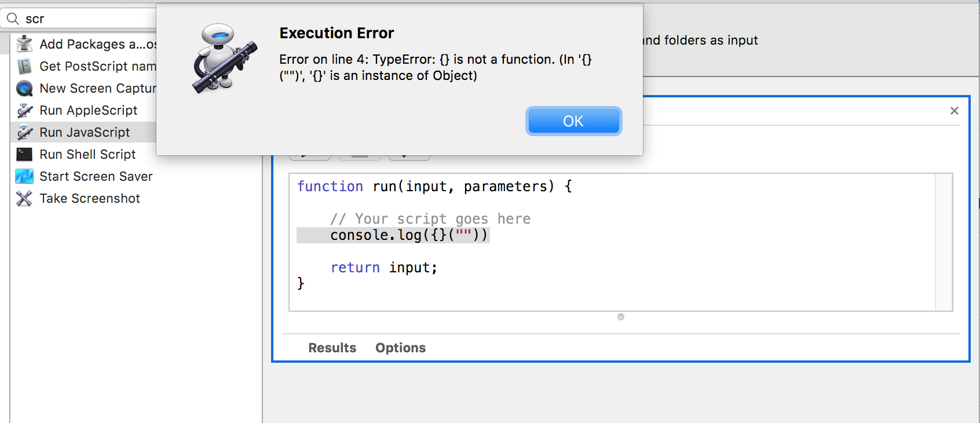Click the stop button in the action toolbar
Screen dimensions: 980x423
[359, 153]
